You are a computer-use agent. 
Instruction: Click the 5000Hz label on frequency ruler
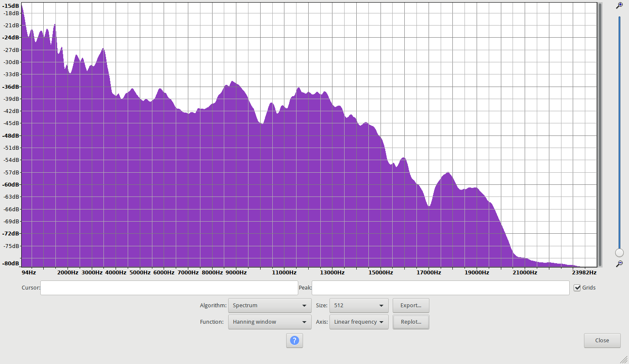[140, 273]
